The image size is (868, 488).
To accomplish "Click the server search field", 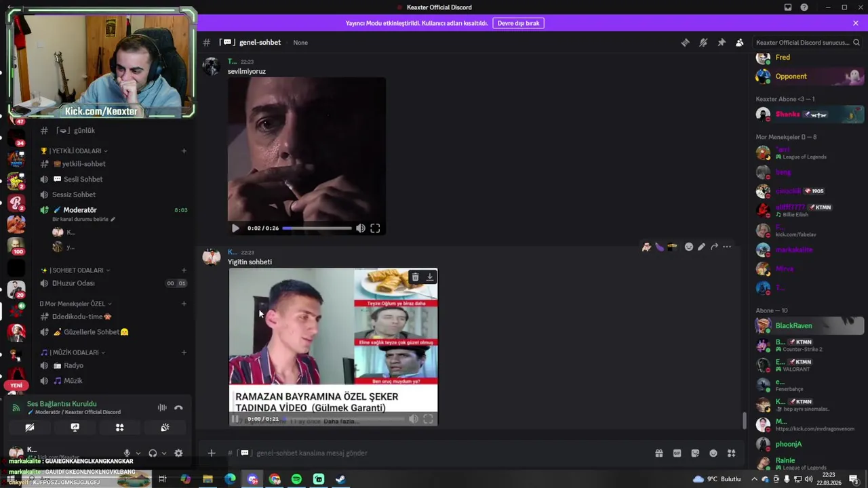I will 807,42.
